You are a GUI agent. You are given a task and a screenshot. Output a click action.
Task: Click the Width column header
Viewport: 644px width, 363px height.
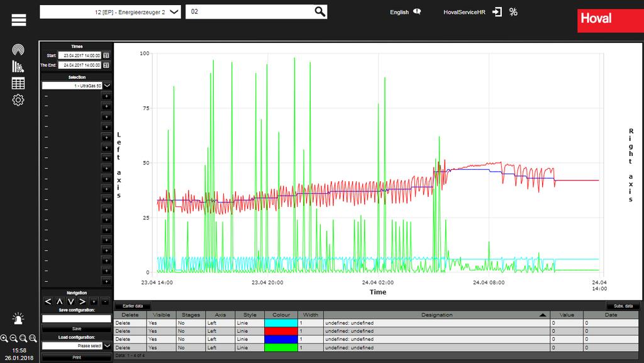point(311,315)
